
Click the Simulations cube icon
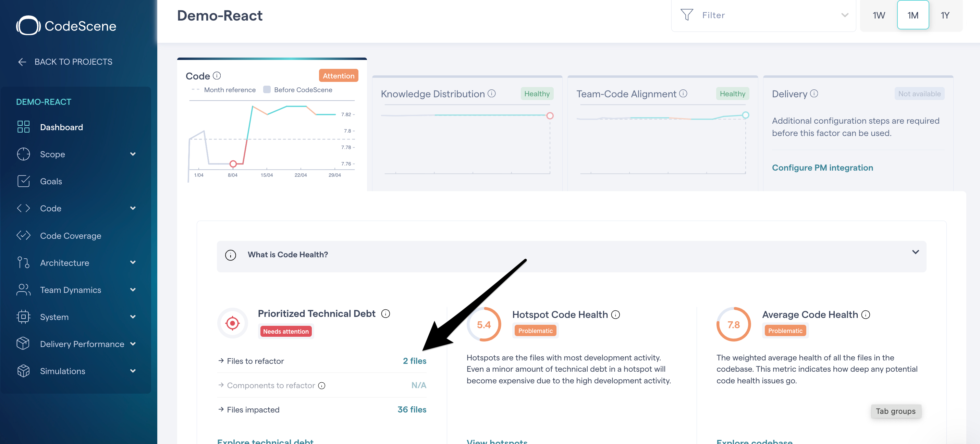pos(23,371)
